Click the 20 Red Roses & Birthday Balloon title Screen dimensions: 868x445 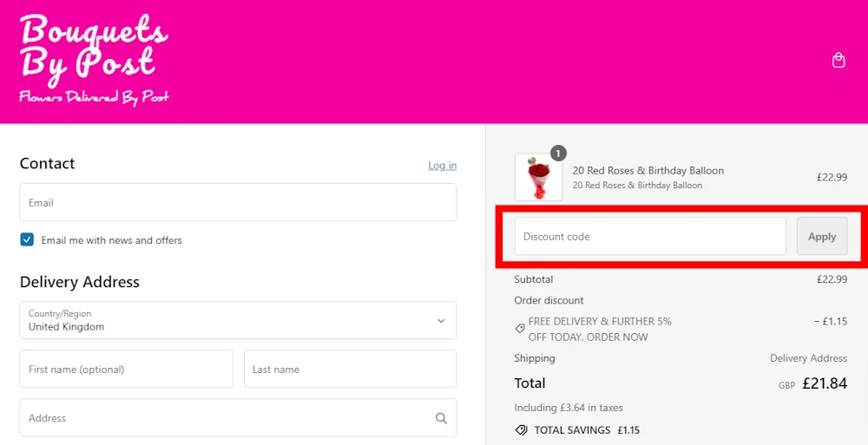point(648,171)
